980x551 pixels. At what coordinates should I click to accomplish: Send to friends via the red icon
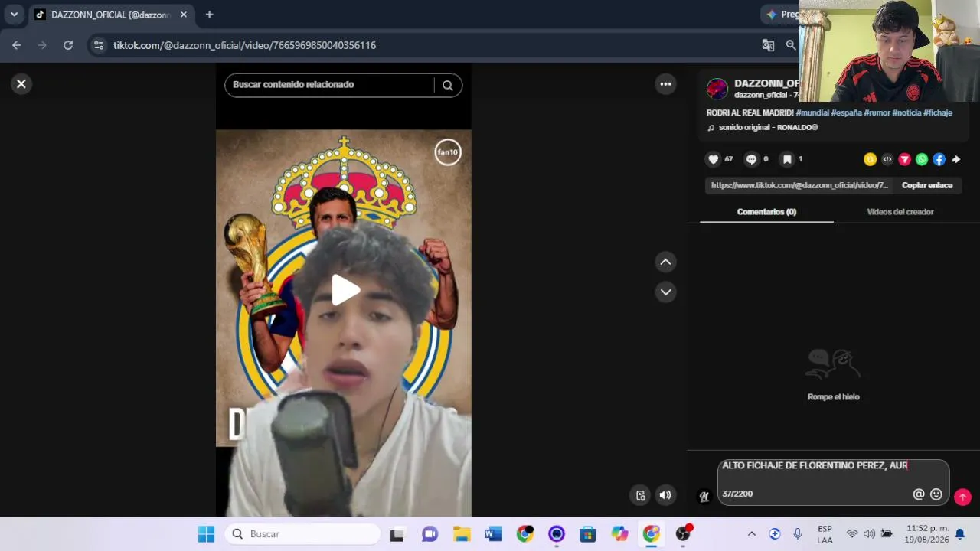tap(904, 159)
